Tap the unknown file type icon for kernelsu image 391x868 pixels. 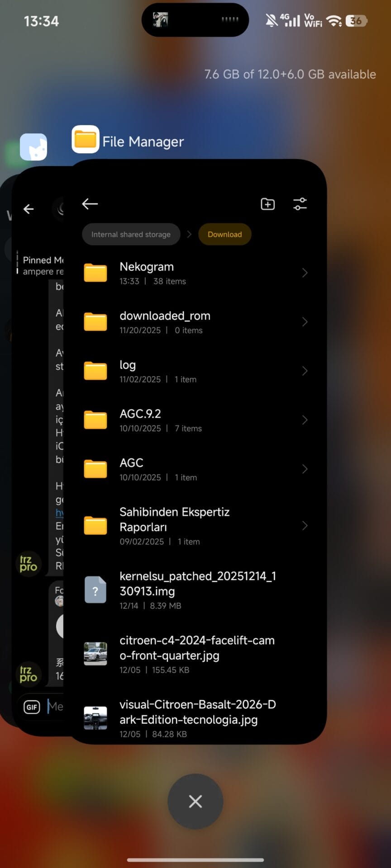[x=95, y=590]
